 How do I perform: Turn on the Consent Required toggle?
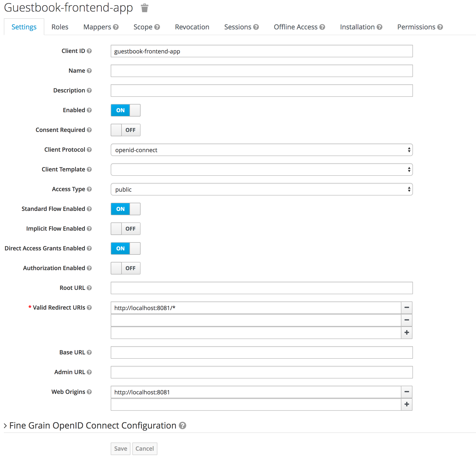(x=126, y=130)
